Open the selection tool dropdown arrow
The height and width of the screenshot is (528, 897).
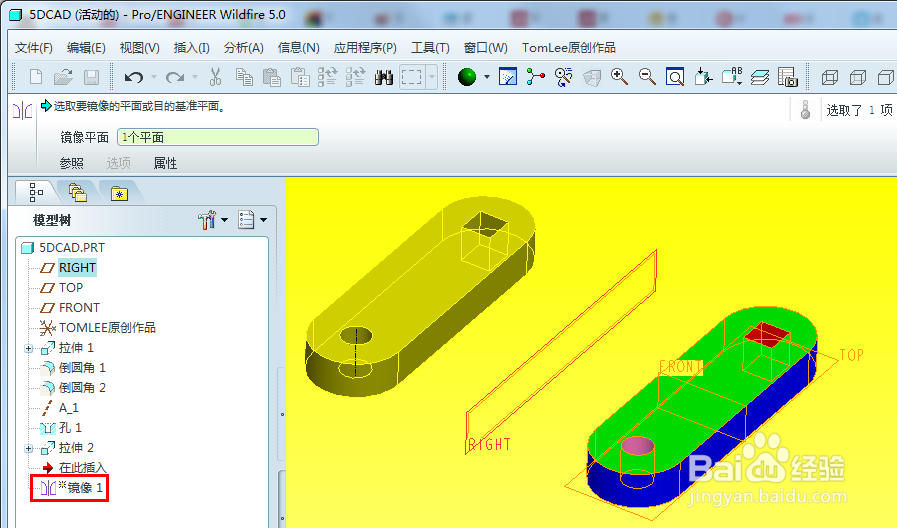432,77
